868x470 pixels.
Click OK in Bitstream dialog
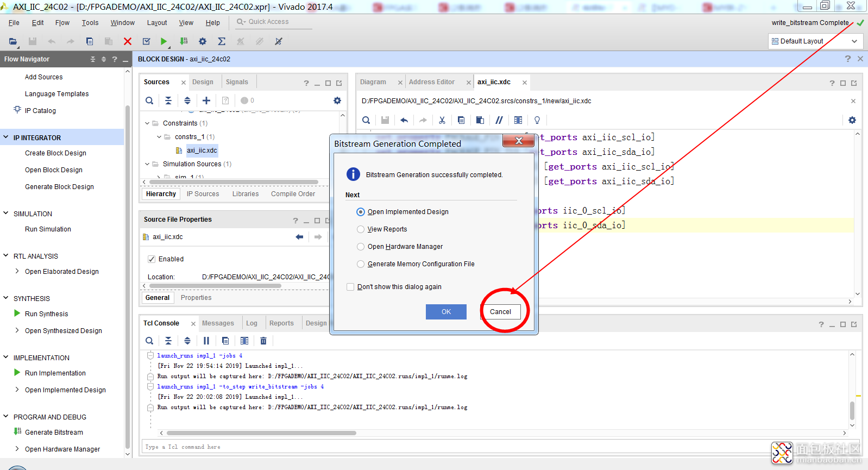(446, 312)
